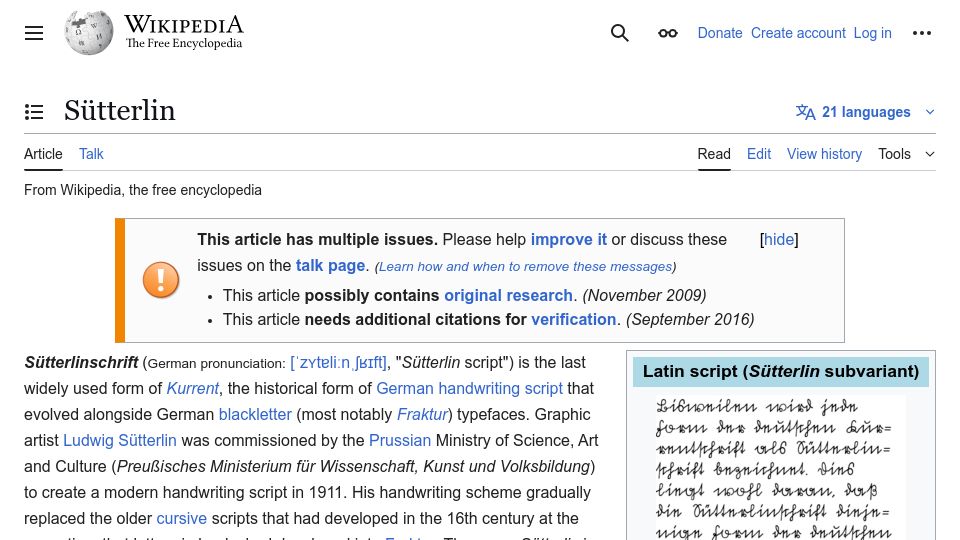960x540 pixels.
Task: Expand the 21 languages dropdown
Action: 866,112
